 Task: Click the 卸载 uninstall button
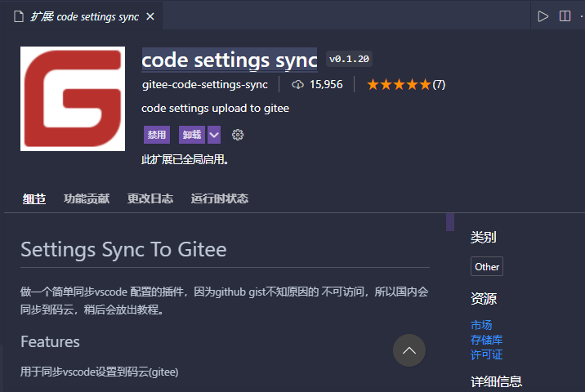(192, 135)
